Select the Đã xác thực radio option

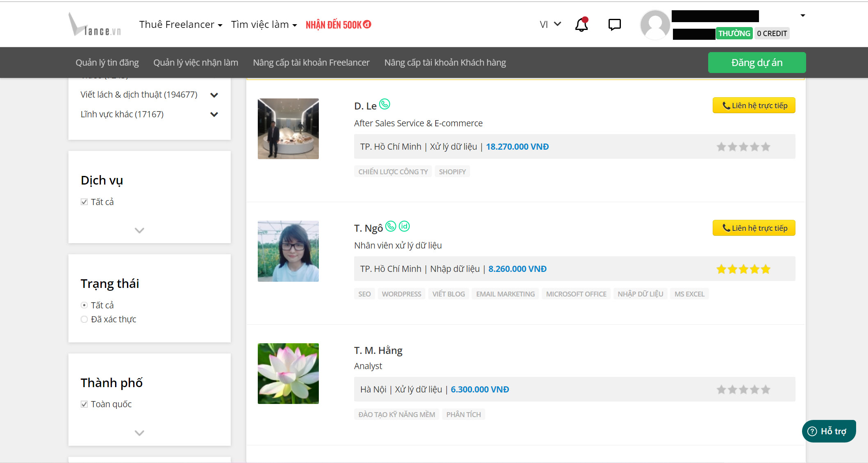[x=84, y=319]
